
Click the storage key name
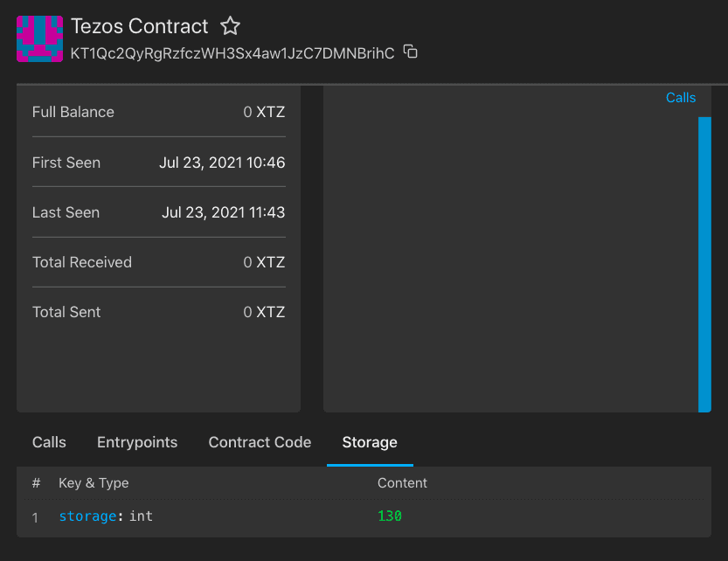[87, 516]
